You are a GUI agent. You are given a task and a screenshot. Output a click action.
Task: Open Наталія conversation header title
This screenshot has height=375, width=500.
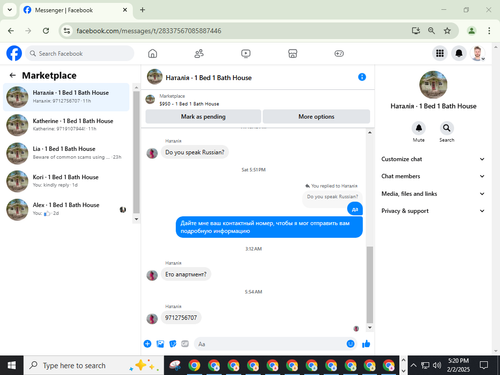209,78
